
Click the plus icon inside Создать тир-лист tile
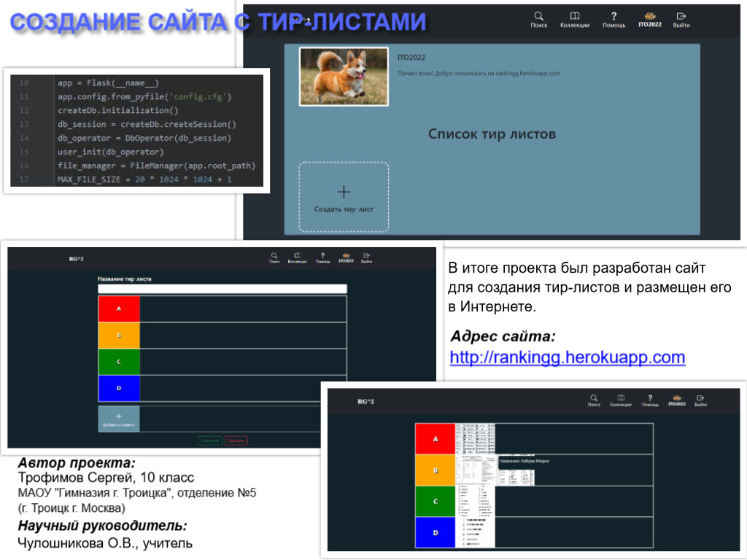coord(343,191)
